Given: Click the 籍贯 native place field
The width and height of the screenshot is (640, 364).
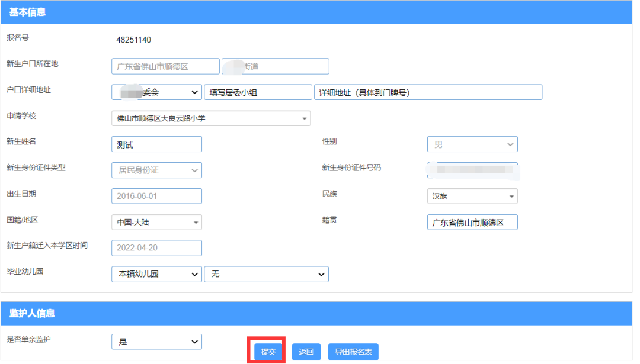Looking at the screenshot, I should (x=472, y=223).
